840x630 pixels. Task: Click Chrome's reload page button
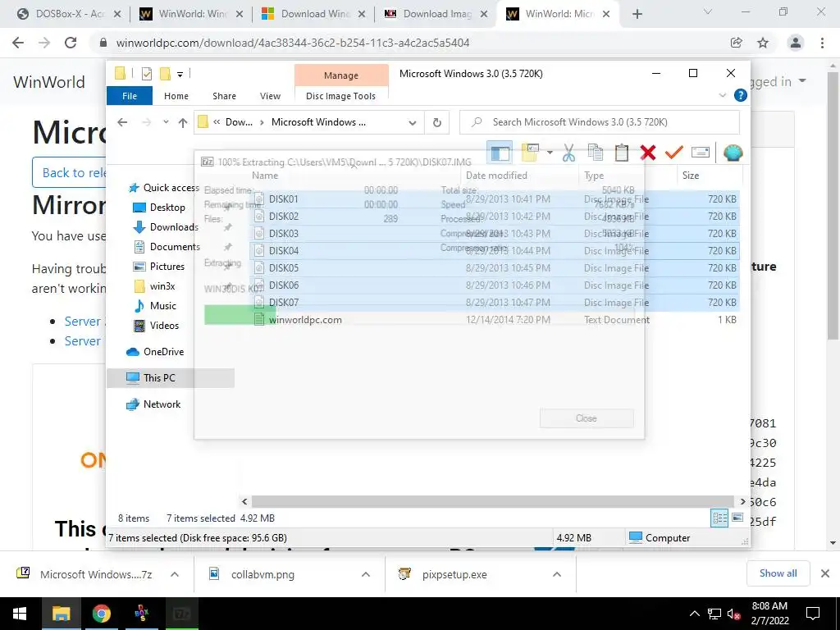point(71,43)
